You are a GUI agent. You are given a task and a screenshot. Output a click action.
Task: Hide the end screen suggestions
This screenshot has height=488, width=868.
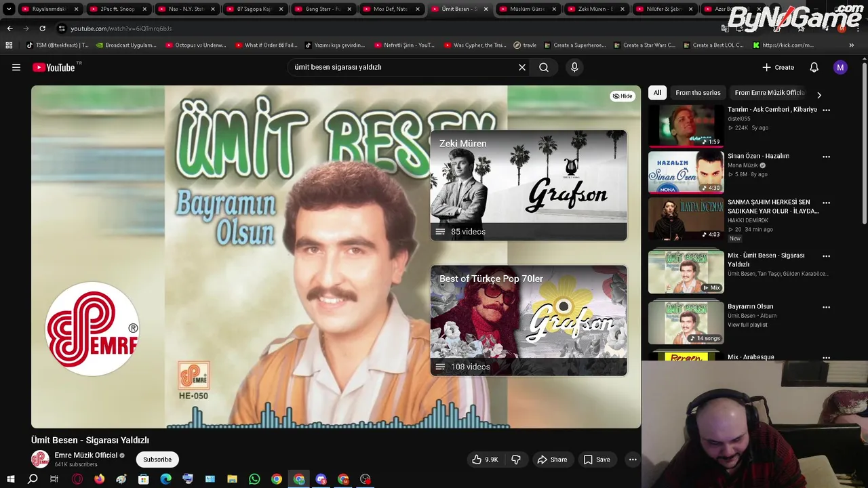623,96
